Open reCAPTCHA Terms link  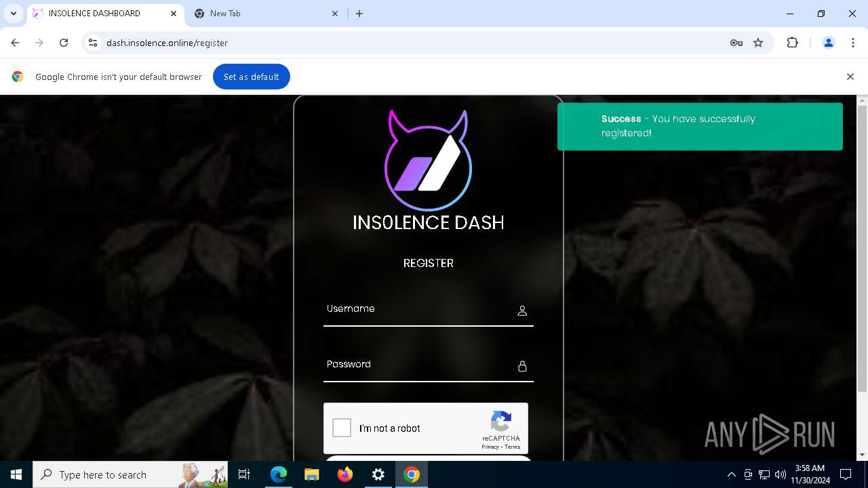pos(513,447)
